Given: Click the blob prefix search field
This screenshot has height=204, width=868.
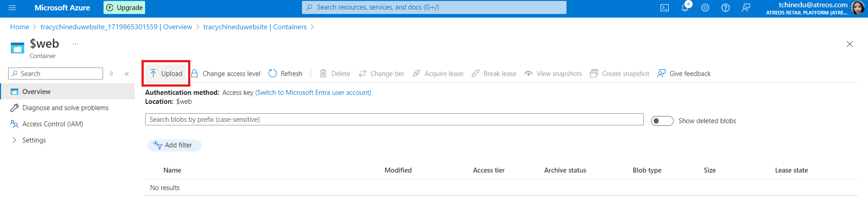Looking at the screenshot, I should click(394, 120).
